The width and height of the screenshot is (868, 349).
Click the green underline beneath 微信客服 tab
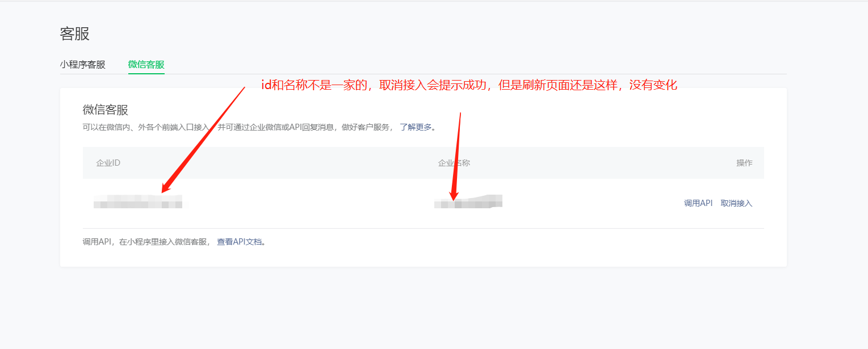tap(146, 73)
